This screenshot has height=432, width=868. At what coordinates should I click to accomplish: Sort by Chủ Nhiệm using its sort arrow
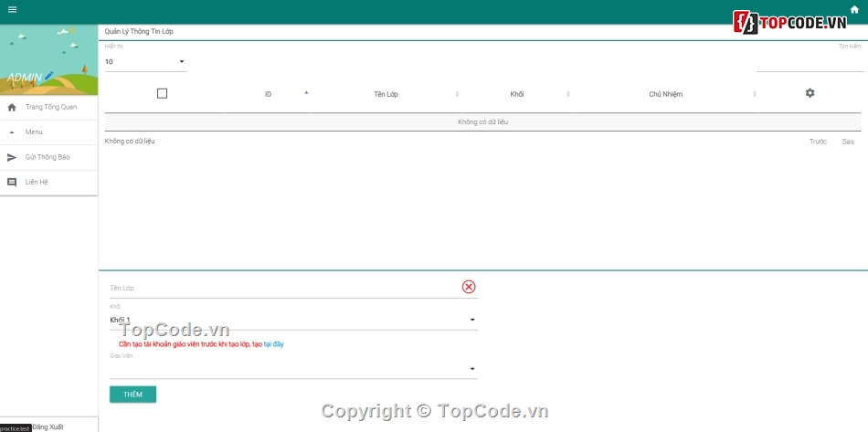click(x=755, y=94)
